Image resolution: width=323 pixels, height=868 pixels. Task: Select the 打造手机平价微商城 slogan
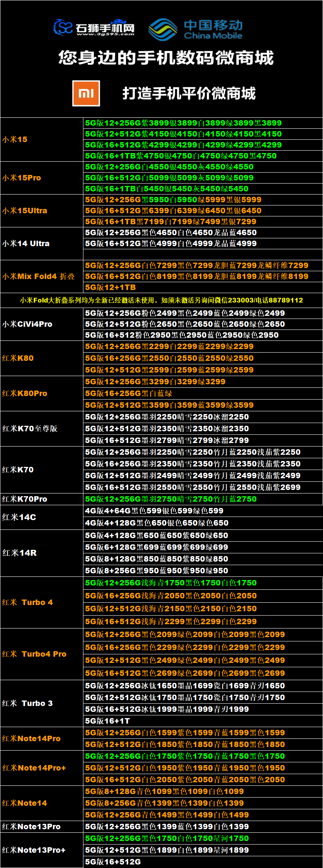[189, 94]
